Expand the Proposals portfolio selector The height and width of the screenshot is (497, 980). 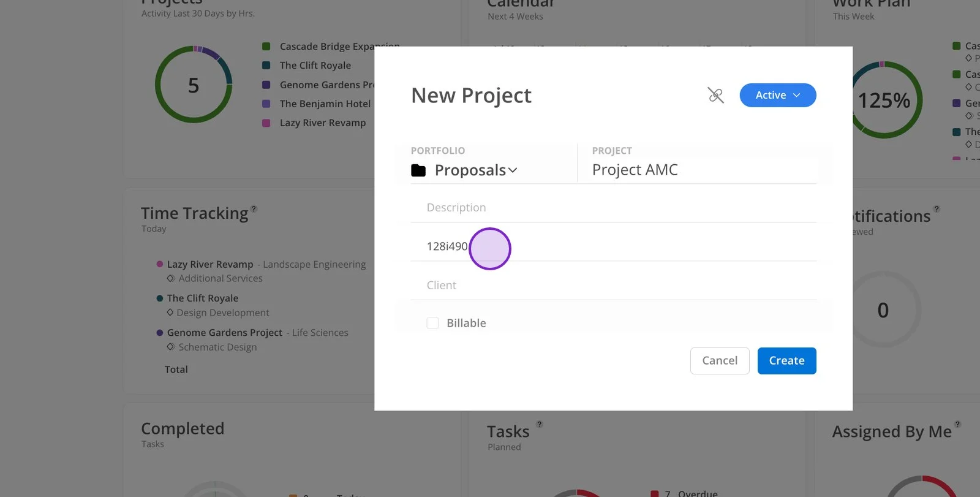[476, 170]
